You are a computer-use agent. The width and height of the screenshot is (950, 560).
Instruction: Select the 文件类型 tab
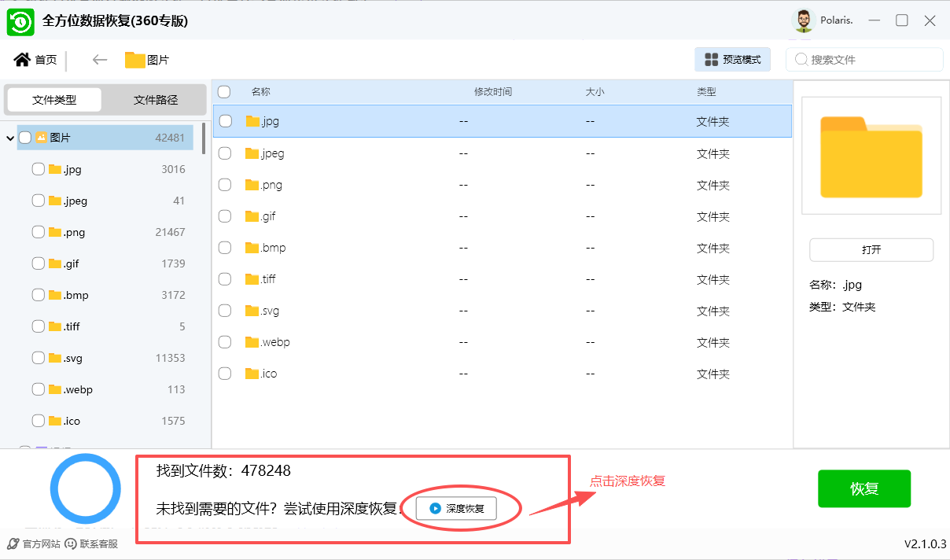pos(54,100)
